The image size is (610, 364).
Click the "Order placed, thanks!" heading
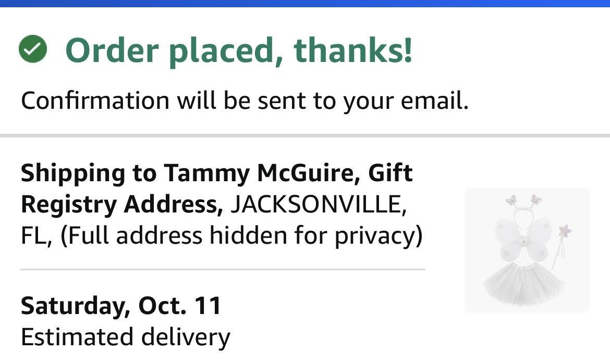(239, 51)
